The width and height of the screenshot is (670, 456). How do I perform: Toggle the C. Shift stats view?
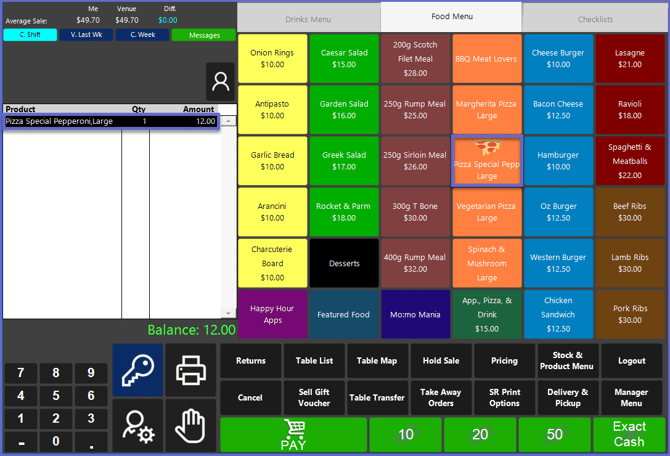click(x=29, y=35)
